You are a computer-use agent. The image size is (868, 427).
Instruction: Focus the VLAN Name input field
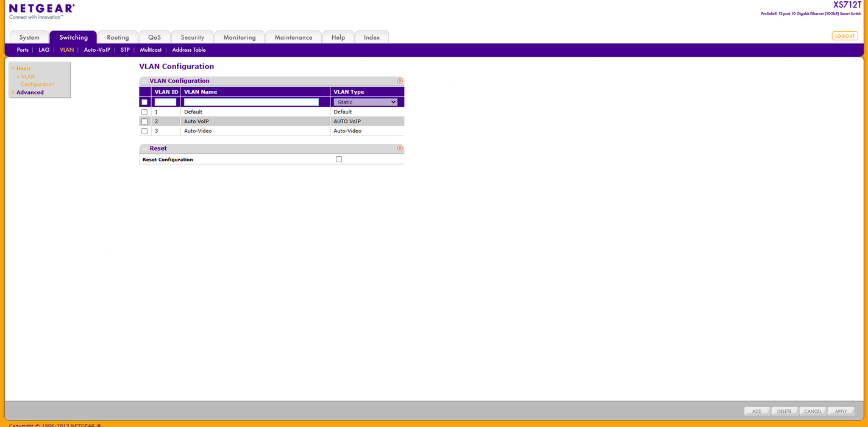pos(251,102)
